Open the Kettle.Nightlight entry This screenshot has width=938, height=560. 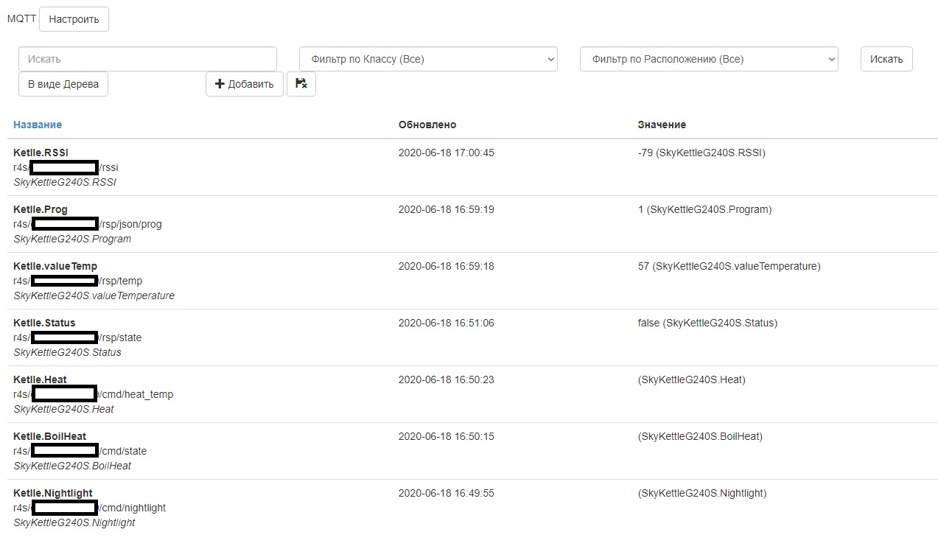[x=53, y=493]
